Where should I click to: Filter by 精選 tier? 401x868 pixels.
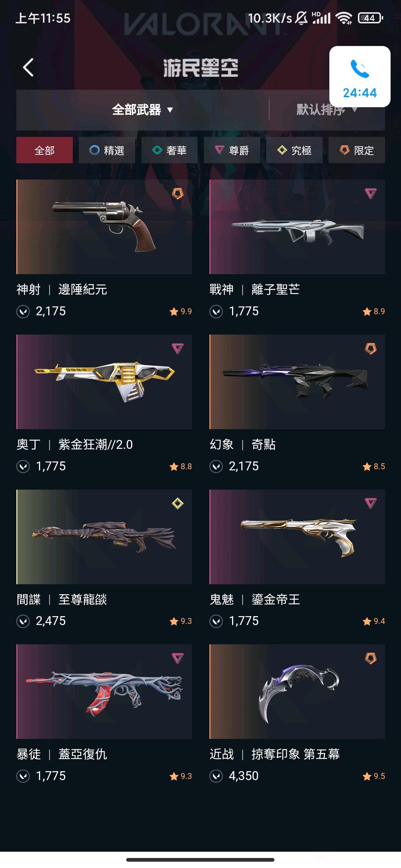coord(107,150)
